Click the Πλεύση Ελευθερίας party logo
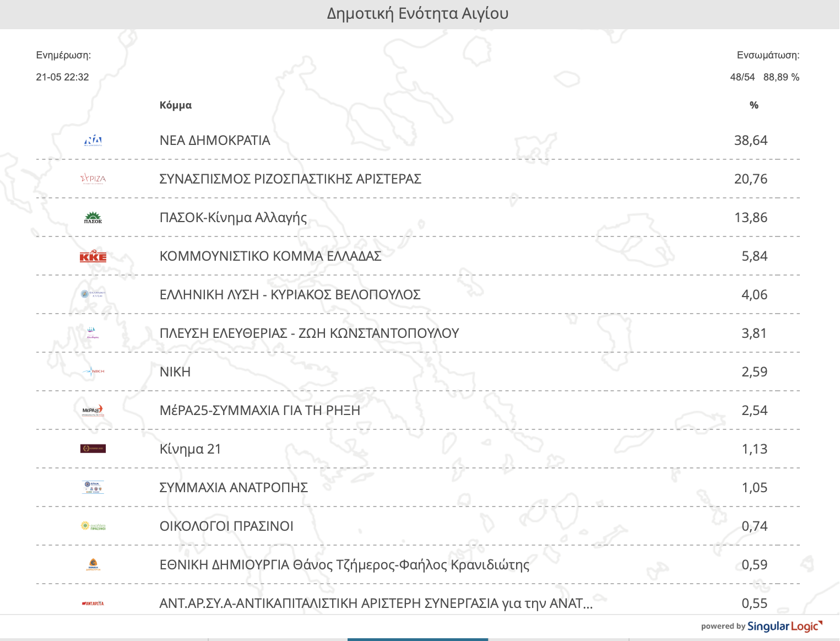The height and width of the screenshot is (641, 840). click(x=93, y=333)
